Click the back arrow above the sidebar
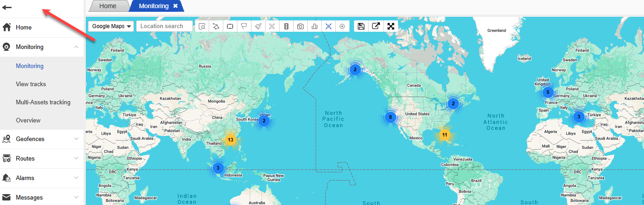This screenshot has width=644, height=205. 7,7
